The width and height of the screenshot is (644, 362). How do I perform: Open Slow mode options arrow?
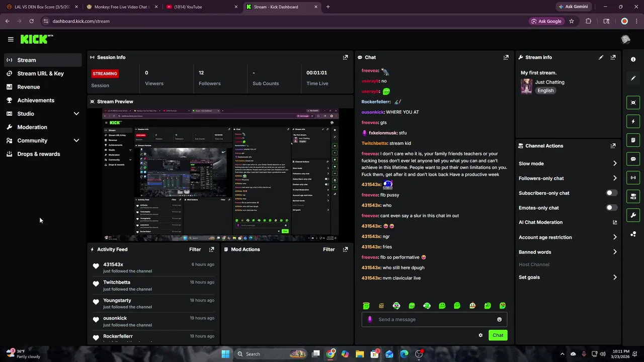615,163
